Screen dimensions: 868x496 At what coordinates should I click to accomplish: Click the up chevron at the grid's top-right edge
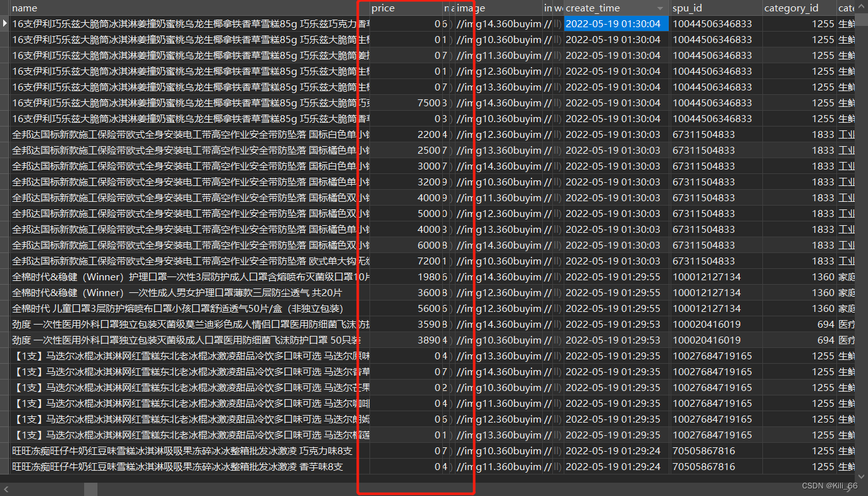[862, 7]
